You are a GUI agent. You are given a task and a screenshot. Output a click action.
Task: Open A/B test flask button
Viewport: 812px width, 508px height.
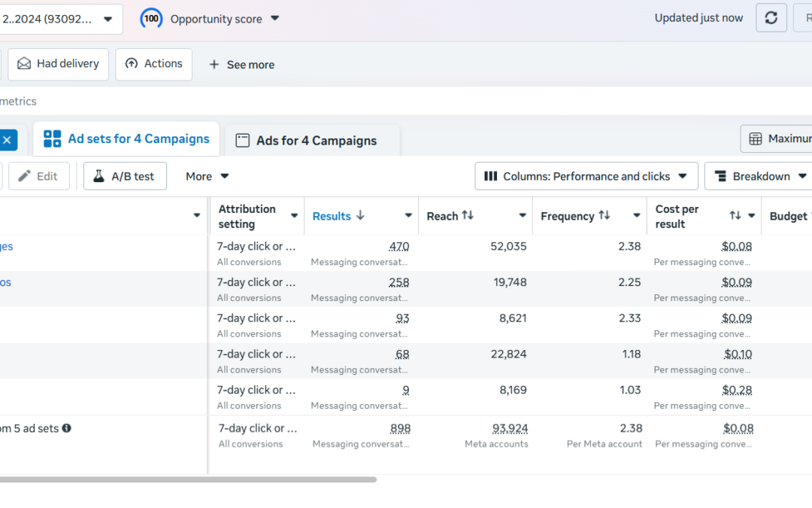[126, 176]
